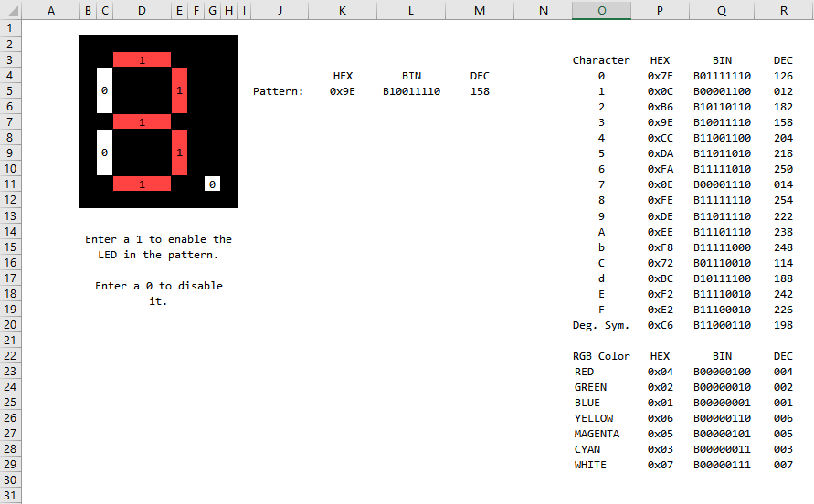Click the 'Pattern:' label cell

click(279, 91)
